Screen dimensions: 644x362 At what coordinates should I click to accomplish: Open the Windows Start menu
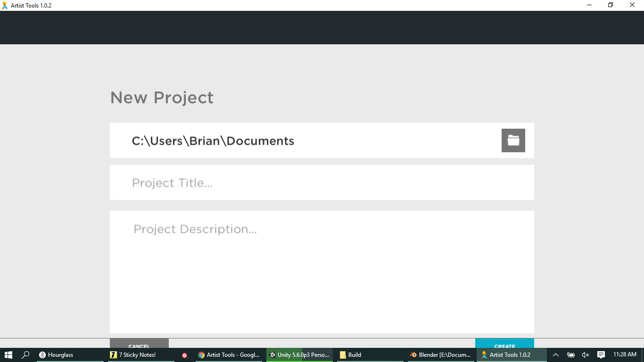pyautogui.click(x=8, y=355)
